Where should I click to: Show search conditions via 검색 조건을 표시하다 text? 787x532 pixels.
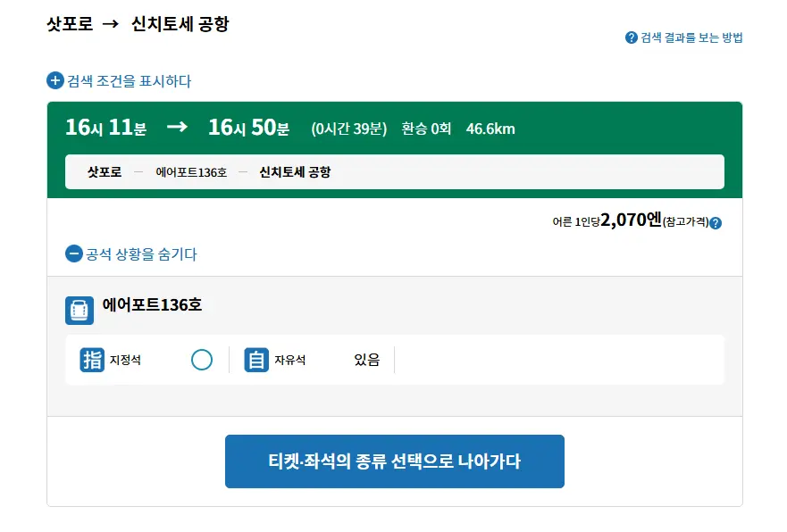[129, 80]
